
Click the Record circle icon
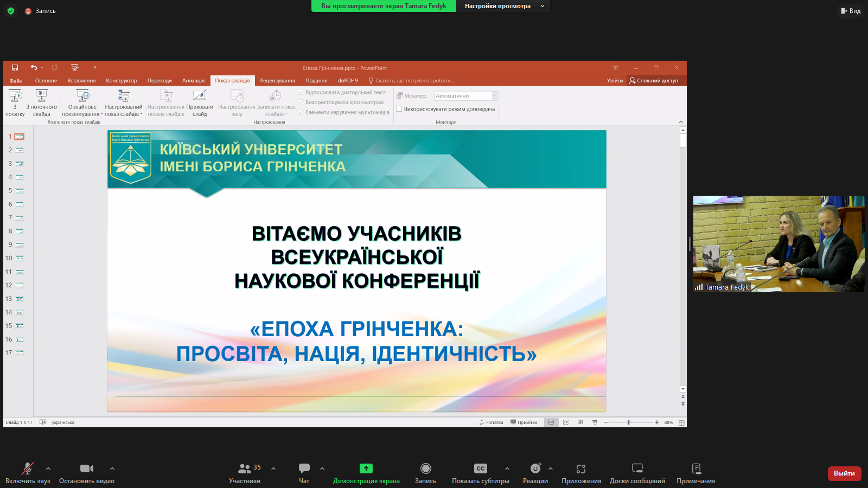426,468
